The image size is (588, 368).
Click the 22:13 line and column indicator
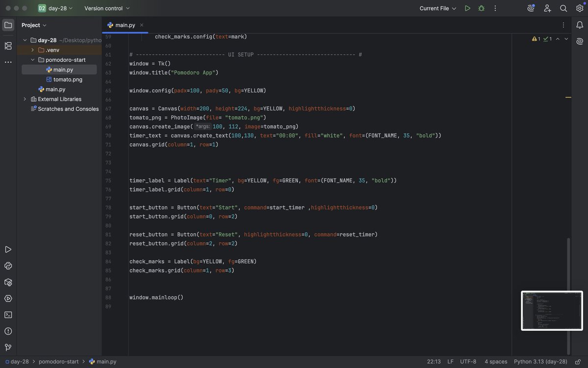pyautogui.click(x=434, y=362)
